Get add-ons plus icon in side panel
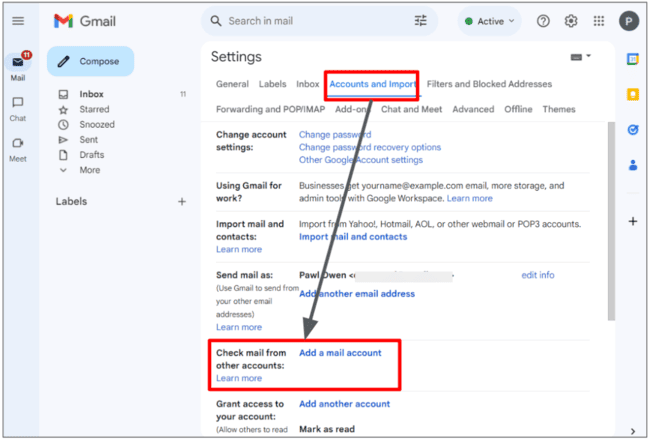 pos(633,221)
